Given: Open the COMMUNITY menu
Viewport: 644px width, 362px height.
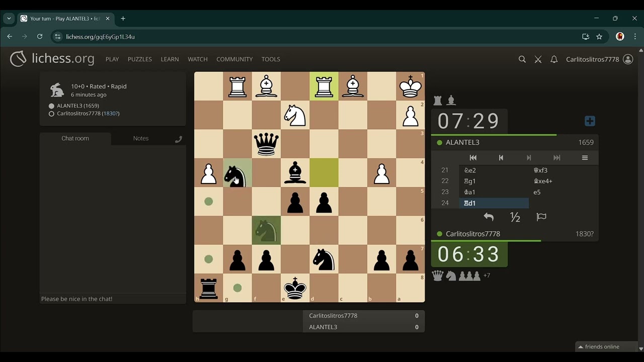Looking at the screenshot, I should 234,59.
